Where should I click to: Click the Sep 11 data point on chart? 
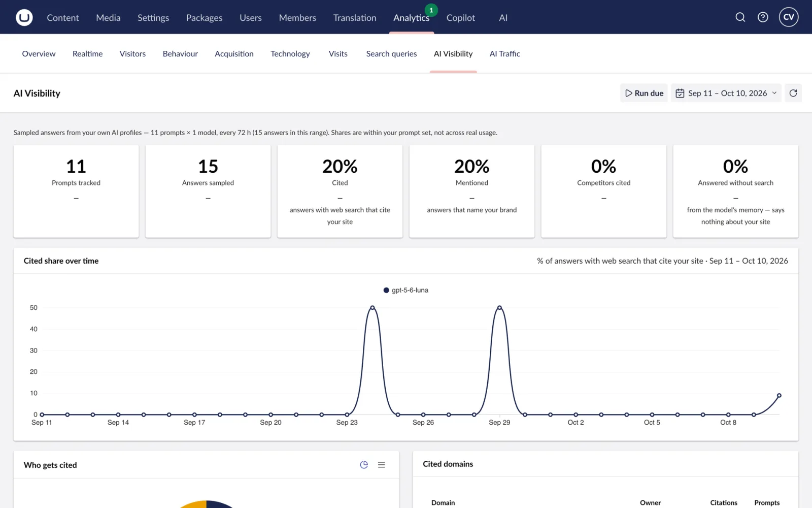(x=42, y=415)
